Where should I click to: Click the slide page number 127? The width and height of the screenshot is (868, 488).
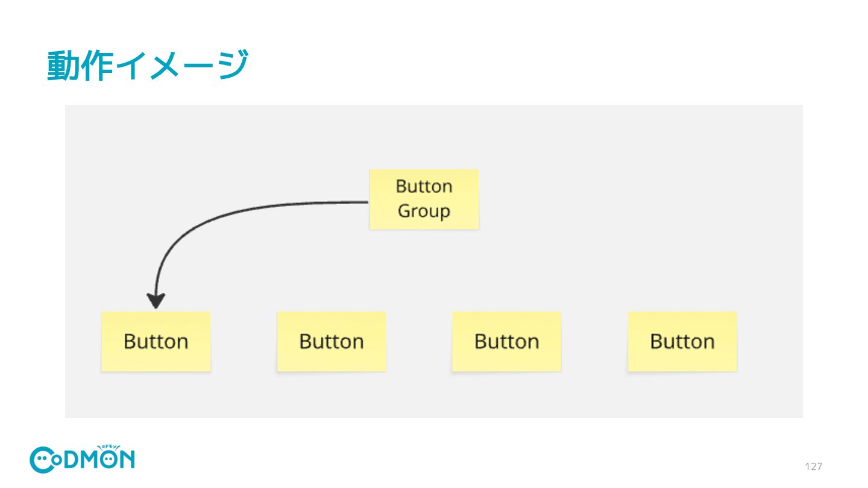[x=813, y=466]
